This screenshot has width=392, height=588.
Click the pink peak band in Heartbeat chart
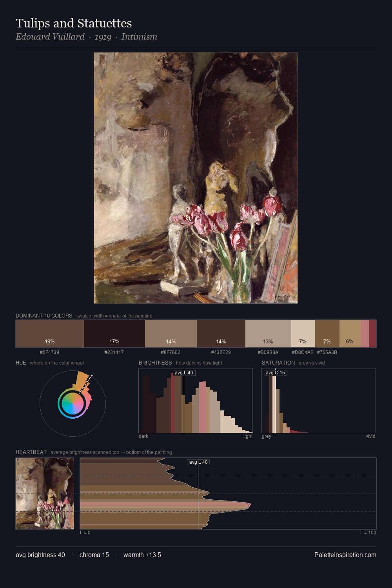165,504
